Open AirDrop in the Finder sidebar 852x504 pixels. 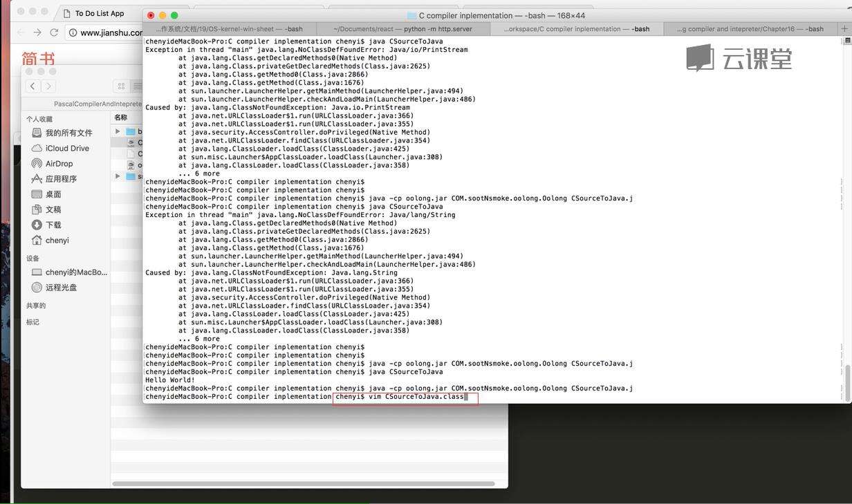59,164
